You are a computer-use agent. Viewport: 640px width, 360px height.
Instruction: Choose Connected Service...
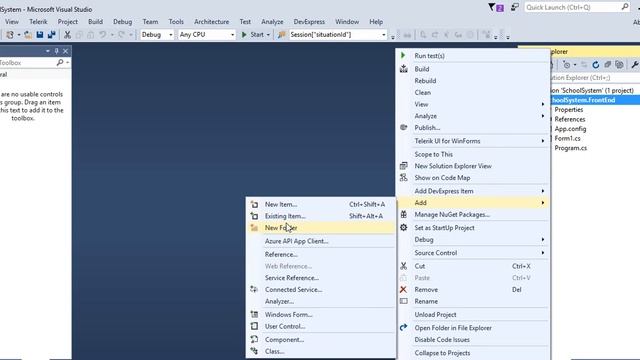(x=321, y=290)
